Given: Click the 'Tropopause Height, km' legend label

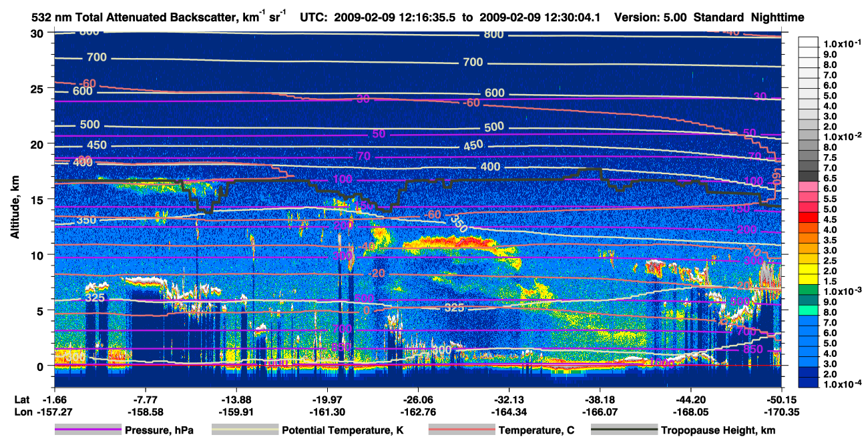Looking at the screenshot, I should [718, 430].
